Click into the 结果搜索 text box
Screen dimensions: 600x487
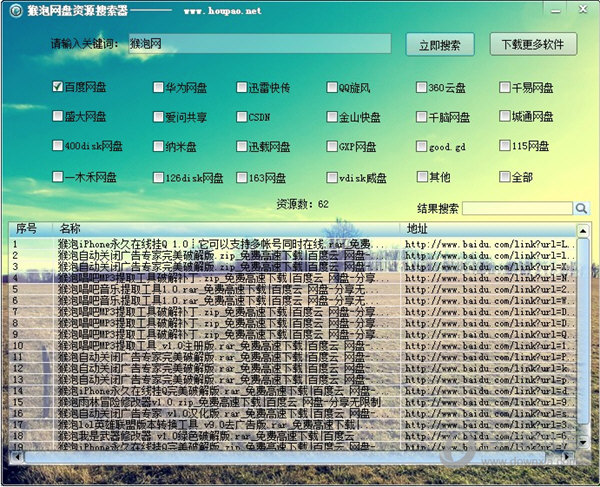pos(517,208)
